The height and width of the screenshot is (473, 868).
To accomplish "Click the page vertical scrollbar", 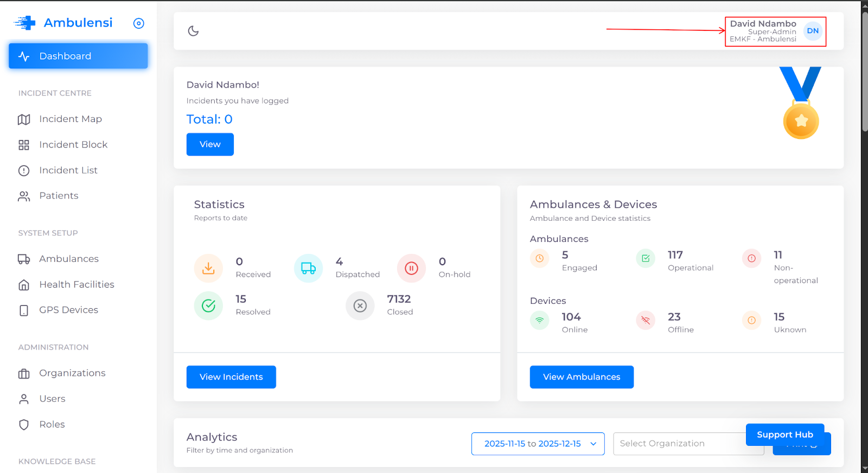I will [864, 71].
